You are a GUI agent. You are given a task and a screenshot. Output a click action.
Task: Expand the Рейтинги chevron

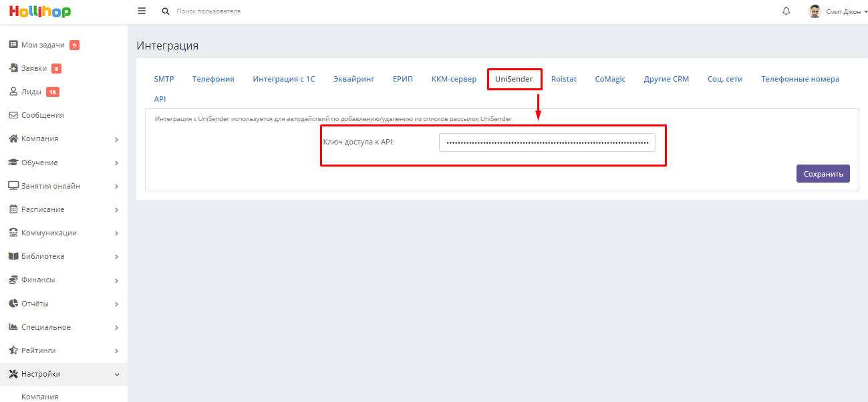[116, 351]
